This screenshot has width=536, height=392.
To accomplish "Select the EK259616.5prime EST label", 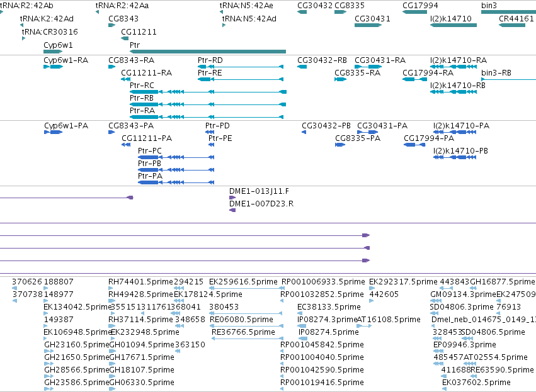I will point(243,282).
